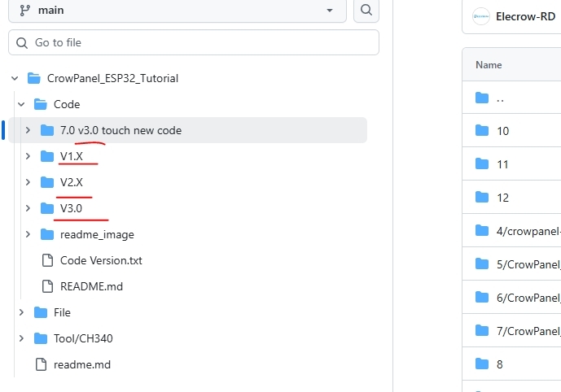
Task: Click the folder icon for directory 8
Action: (x=482, y=364)
